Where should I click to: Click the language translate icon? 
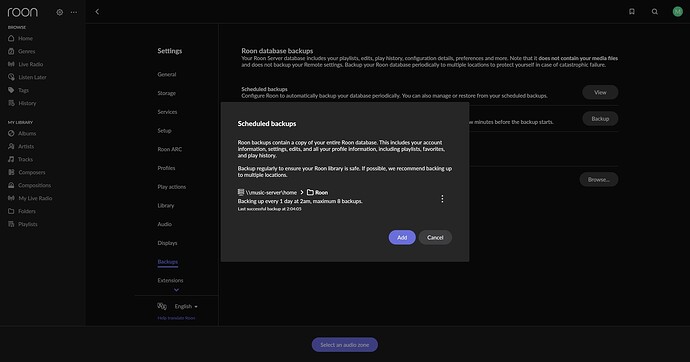tap(162, 306)
